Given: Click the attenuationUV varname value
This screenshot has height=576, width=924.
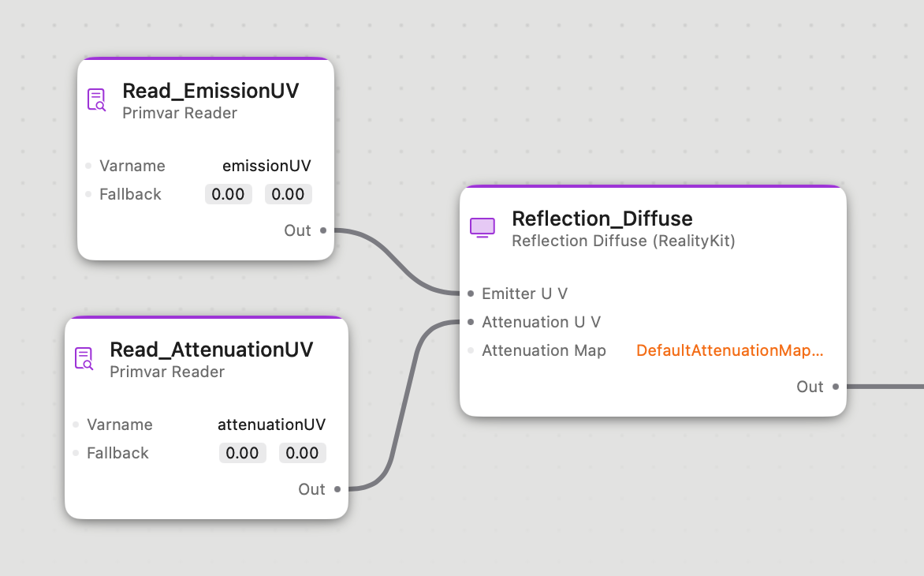Looking at the screenshot, I should 271,425.
